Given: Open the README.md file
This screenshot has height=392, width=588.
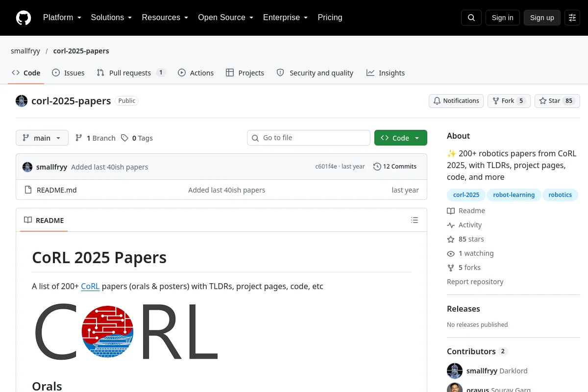Looking at the screenshot, I should (x=57, y=190).
